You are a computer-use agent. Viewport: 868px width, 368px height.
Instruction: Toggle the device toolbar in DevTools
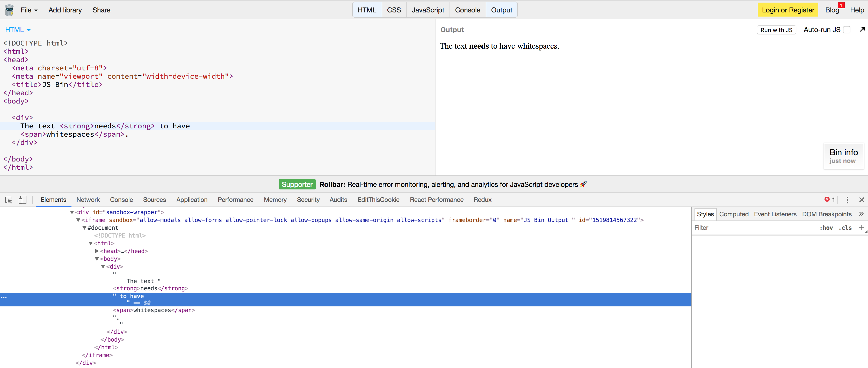(x=22, y=200)
